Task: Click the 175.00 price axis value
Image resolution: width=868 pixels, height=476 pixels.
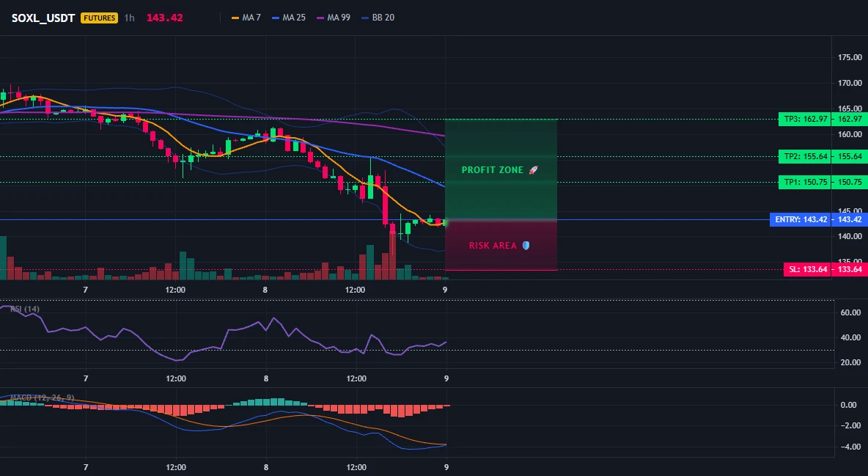Action: coord(850,58)
